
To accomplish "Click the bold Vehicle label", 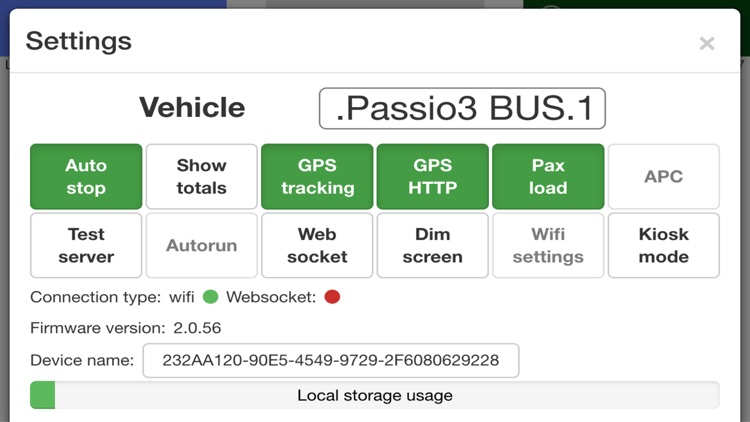I will coord(192,107).
